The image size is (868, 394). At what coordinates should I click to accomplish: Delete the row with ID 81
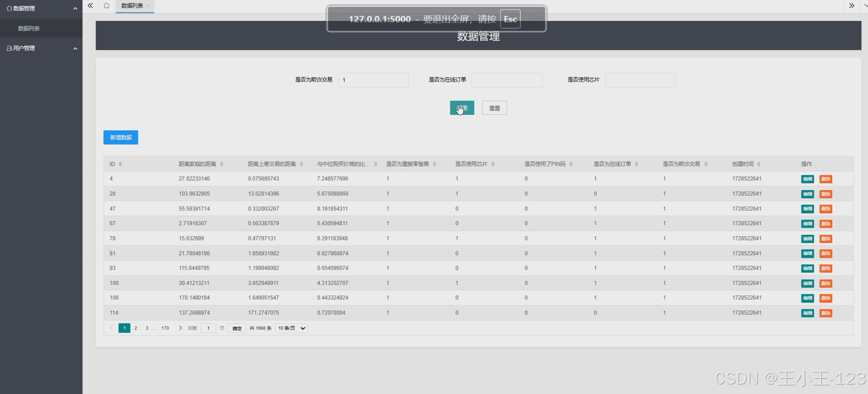[825, 253]
